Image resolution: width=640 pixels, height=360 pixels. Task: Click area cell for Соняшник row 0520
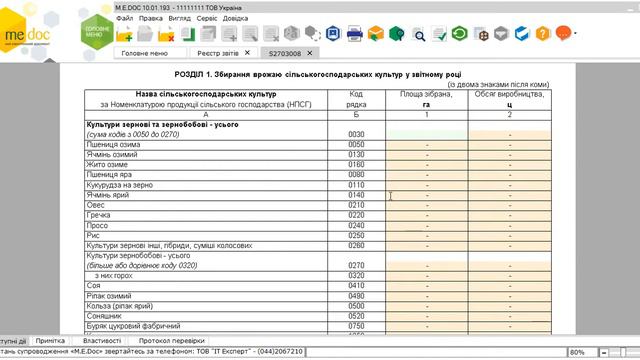427,316
